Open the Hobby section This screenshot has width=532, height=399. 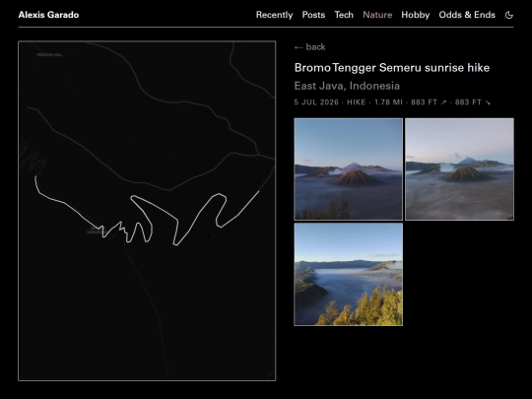point(416,15)
